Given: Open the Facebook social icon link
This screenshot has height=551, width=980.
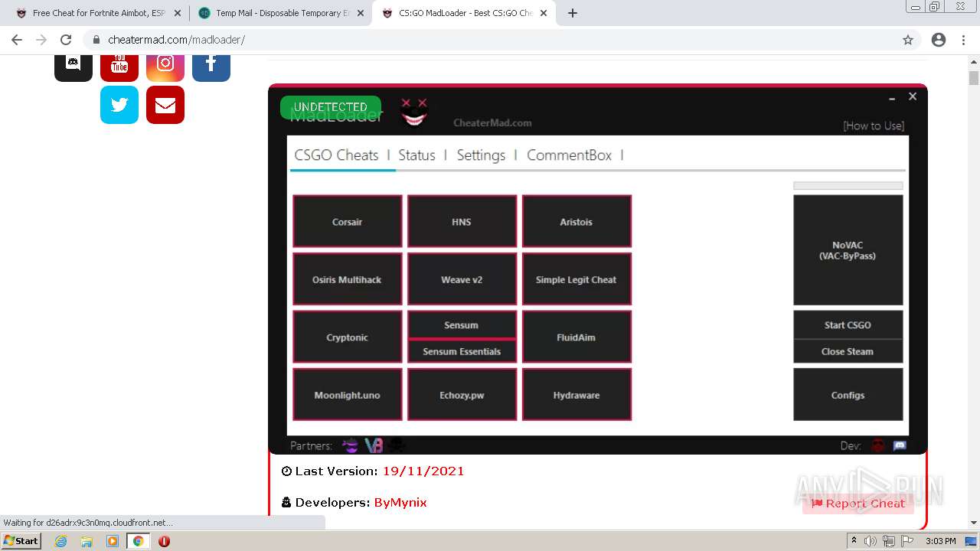Looking at the screenshot, I should [x=211, y=67].
